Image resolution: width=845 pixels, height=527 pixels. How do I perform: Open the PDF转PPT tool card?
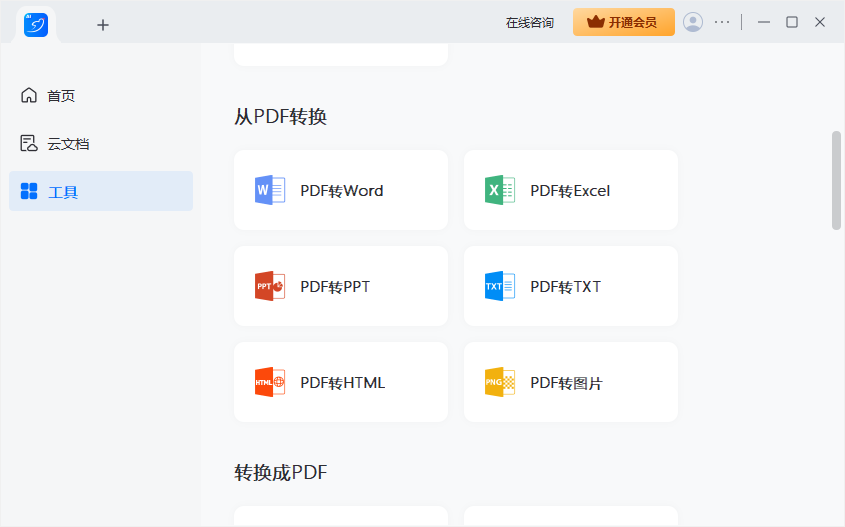[341, 286]
